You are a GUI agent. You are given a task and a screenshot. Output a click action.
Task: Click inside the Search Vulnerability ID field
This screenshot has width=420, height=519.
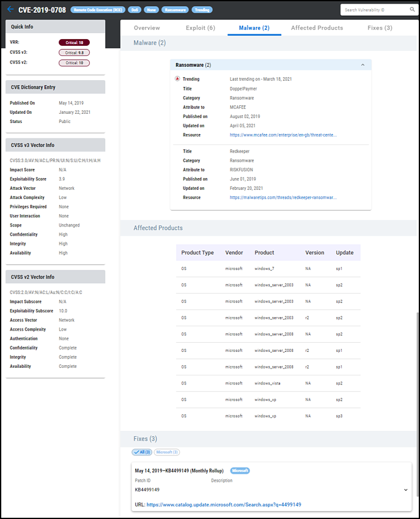click(x=373, y=9)
